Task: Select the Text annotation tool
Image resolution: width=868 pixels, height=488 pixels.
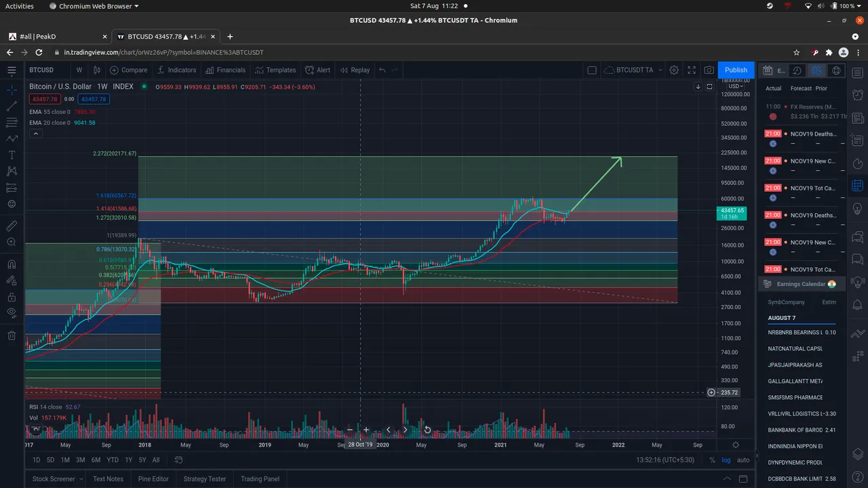Action: click(12, 155)
